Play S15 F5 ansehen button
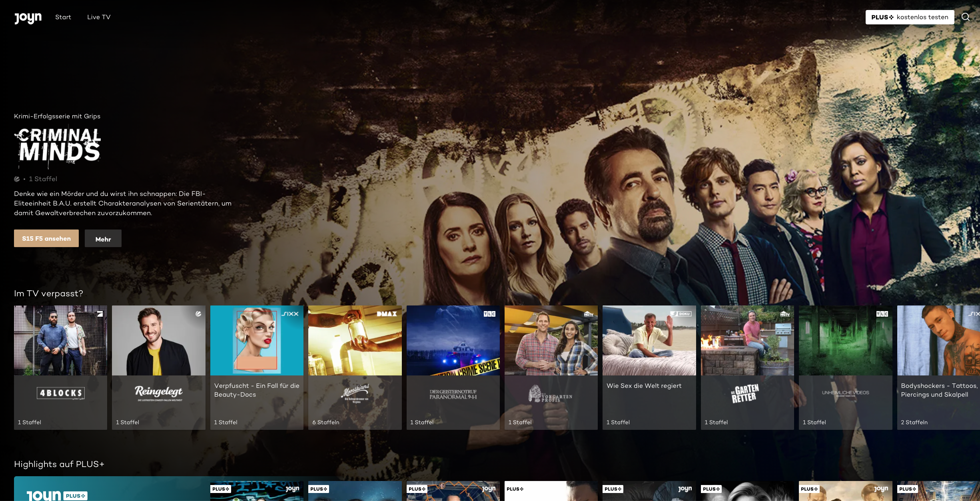This screenshot has height=501, width=980. (x=46, y=238)
